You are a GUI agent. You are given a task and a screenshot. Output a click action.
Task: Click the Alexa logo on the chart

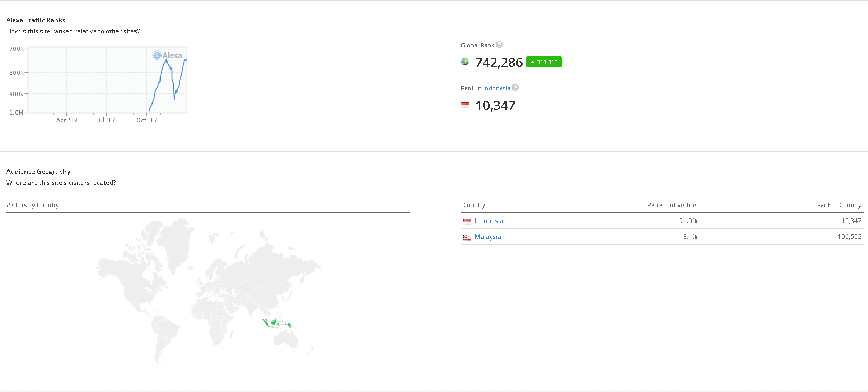pyautogui.click(x=167, y=55)
